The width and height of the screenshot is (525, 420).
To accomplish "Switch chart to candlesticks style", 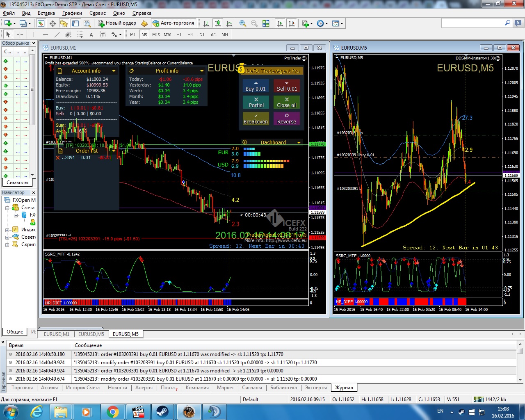I will 218,23.
